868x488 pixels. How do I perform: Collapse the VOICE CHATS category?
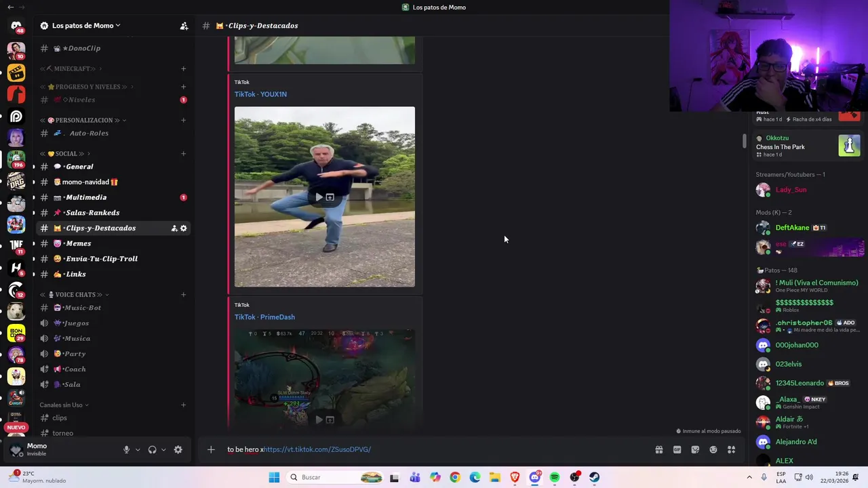[74, 295]
